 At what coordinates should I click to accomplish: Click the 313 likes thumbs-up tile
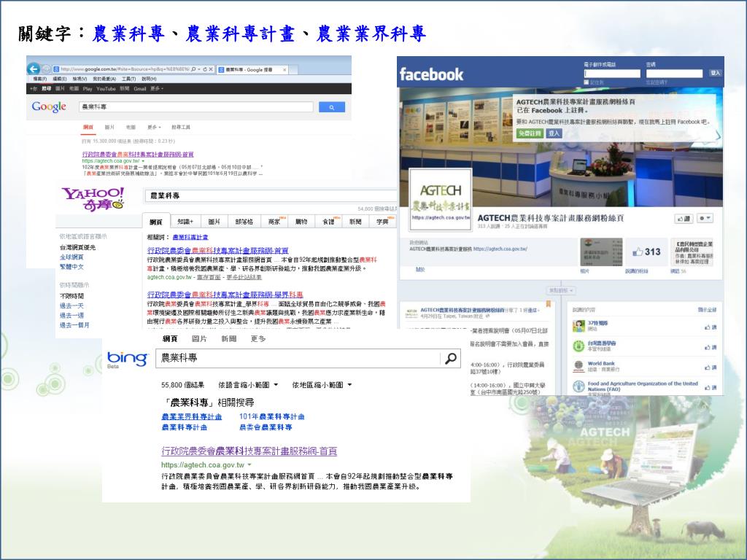(646, 252)
